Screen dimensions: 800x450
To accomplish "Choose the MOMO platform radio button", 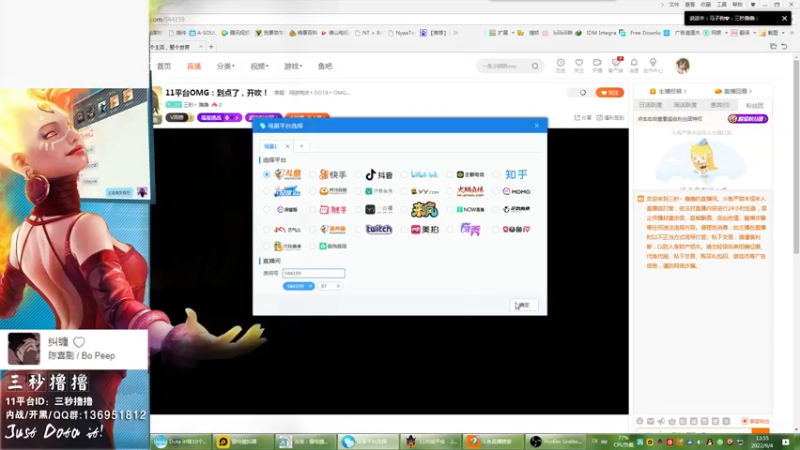I will (496, 192).
